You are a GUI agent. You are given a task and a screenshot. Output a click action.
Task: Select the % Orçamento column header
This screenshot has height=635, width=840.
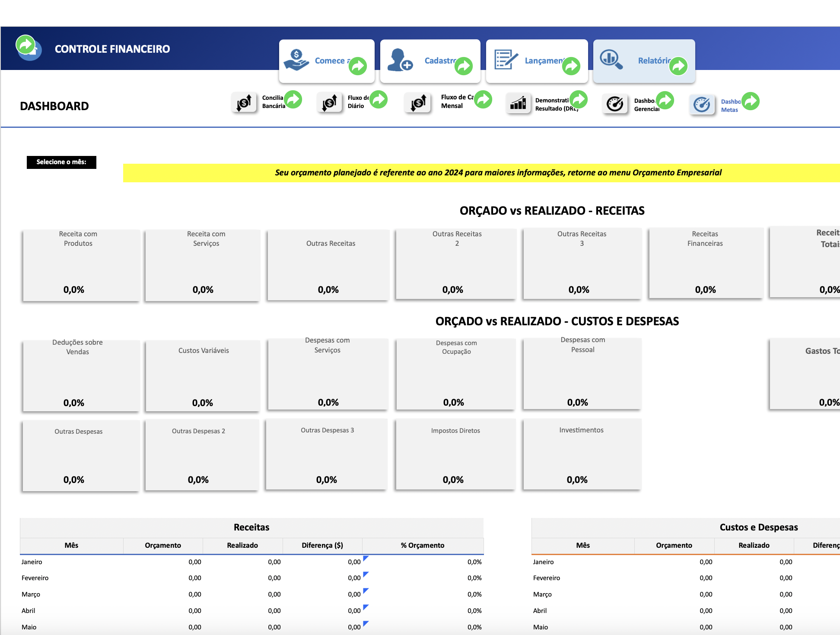pyautogui.click(x=423, y=545)
